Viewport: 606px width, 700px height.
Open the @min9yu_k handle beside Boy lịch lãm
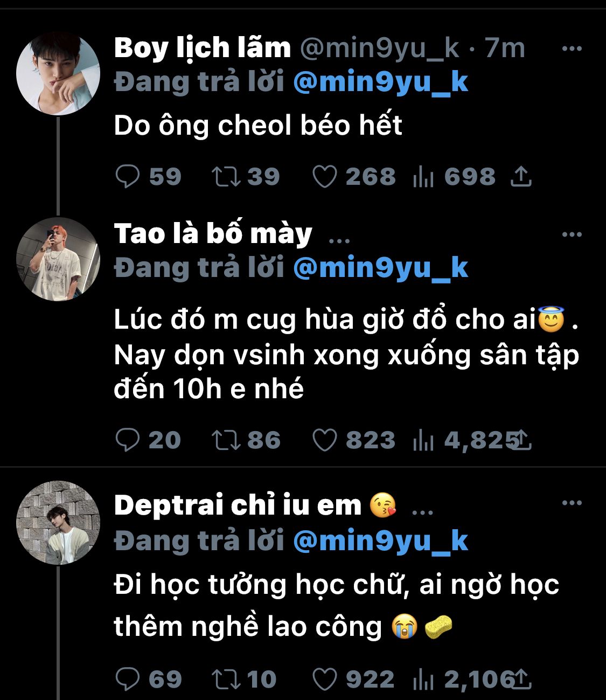tap(379, 48)
